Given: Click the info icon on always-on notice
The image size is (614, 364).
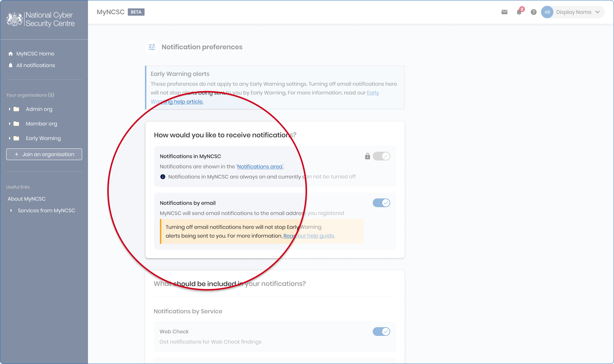Looking at the screenshot, I should (x=163, y=177).
